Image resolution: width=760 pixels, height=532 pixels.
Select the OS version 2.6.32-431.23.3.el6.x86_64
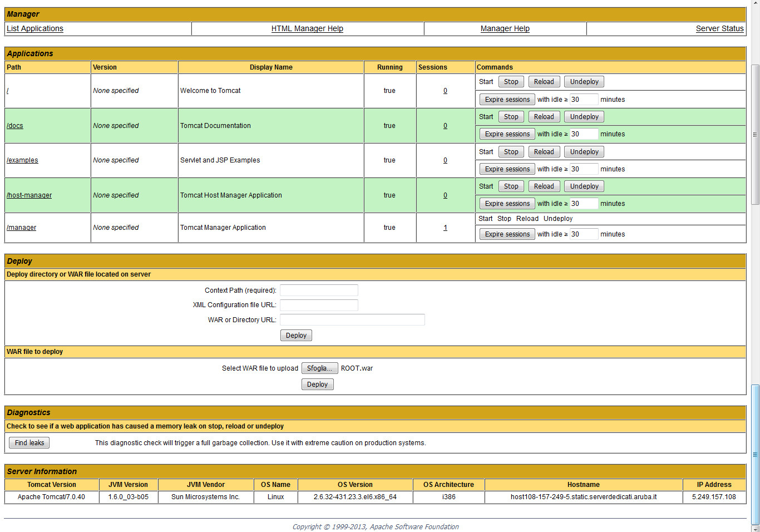355,497
